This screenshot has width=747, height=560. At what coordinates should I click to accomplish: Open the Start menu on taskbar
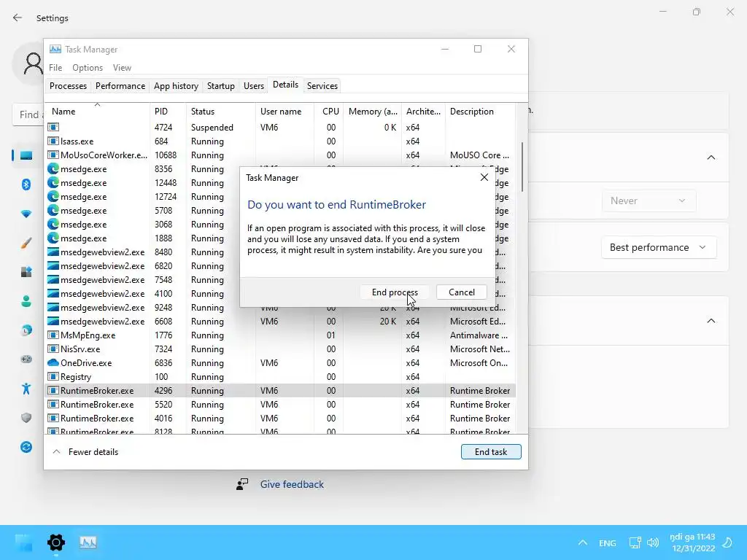pyautogui.click(x=23, y=542)
